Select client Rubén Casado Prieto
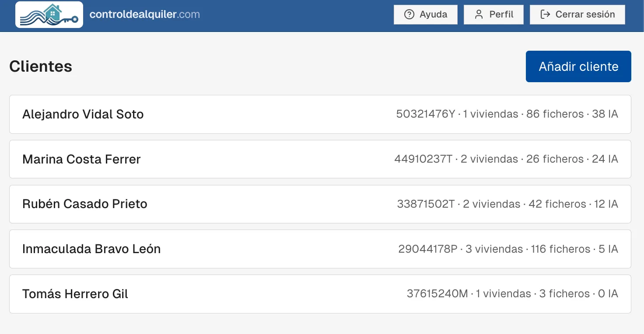 320,204
